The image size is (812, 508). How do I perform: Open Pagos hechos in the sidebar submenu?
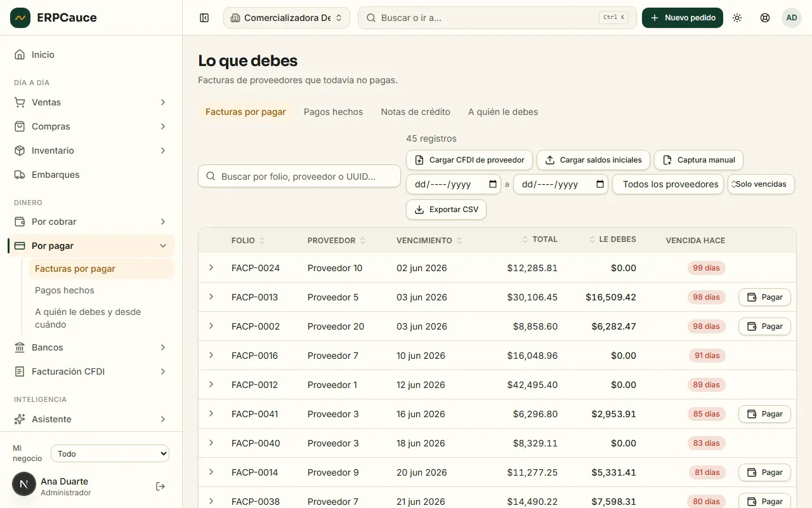coord(101,290)
